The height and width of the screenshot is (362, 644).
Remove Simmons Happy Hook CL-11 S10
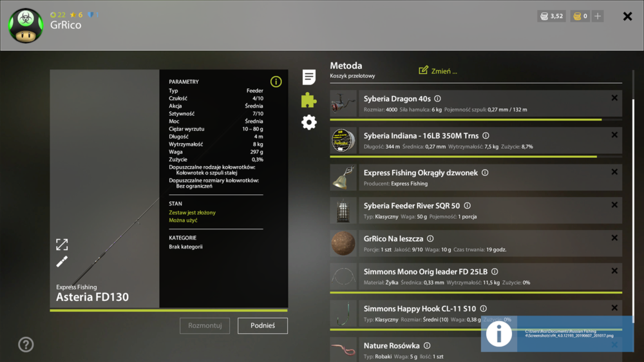614,308
